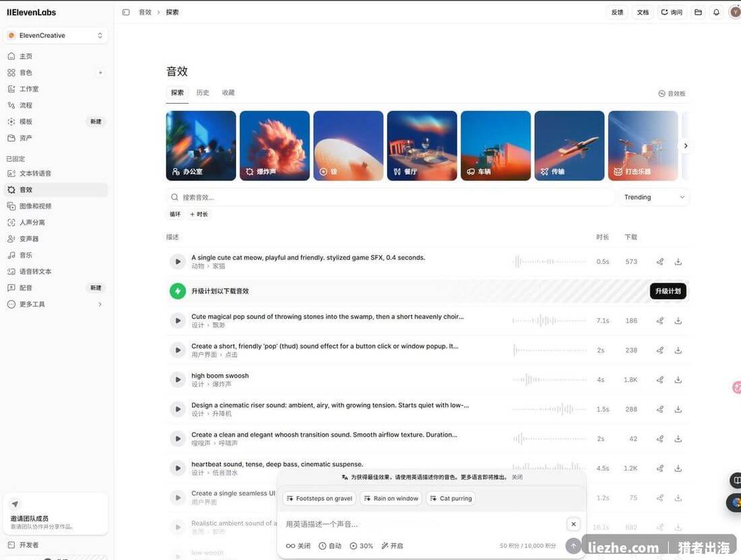Open 文本转语音 text to speech
The width and height of the screenshot is (741, 560).
[x=56, y=173]
